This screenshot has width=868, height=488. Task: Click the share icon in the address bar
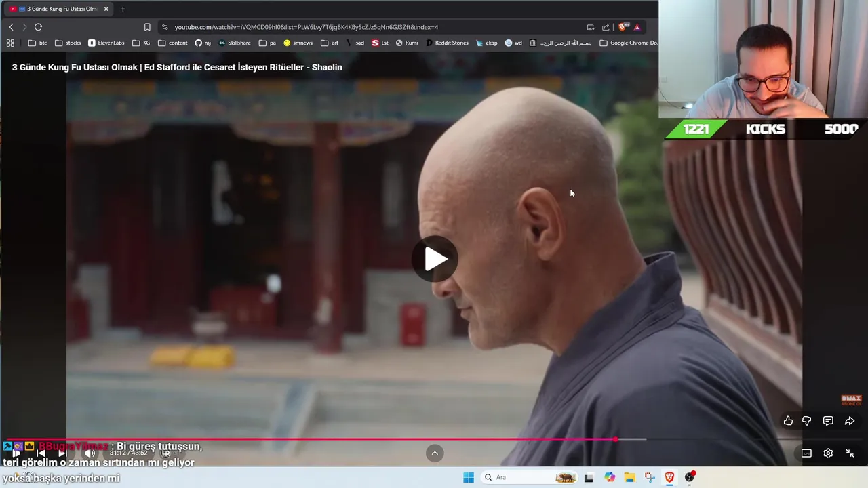pos(606,27)
